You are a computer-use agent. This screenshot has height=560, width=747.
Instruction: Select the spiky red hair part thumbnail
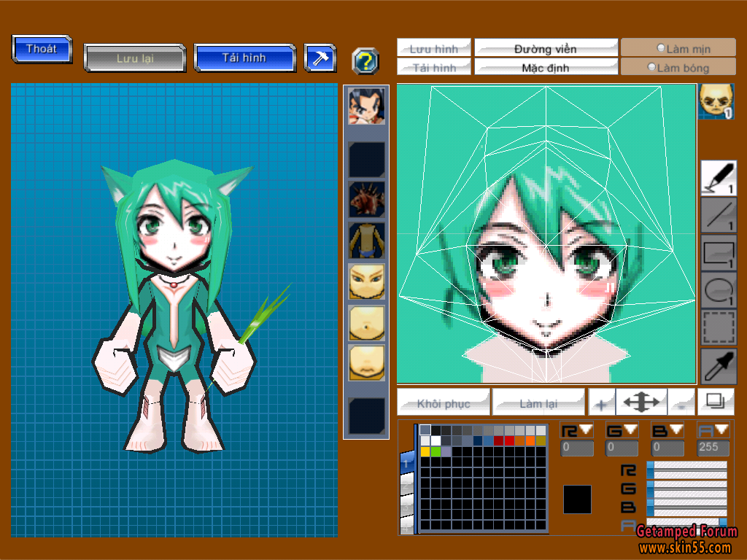pyautogui.click(x=366, y=200)
